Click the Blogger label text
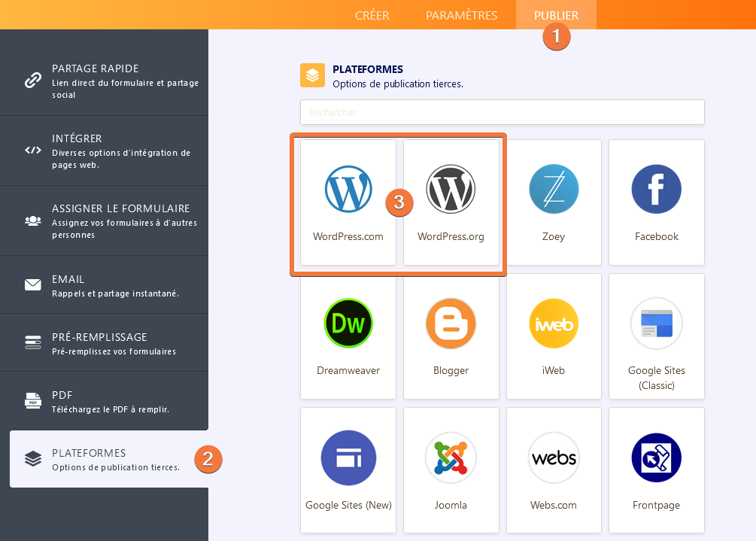 (x=451, y=371)
